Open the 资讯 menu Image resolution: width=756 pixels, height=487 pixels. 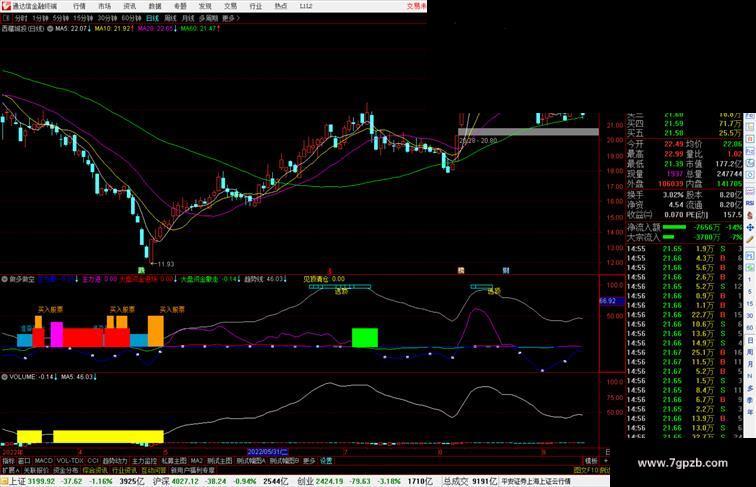click(129, 6)
